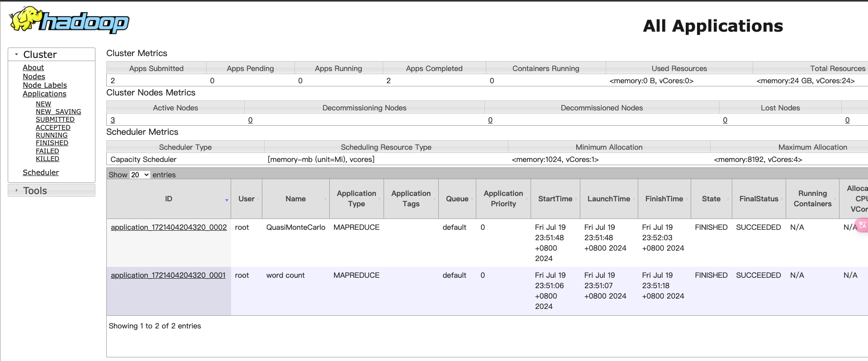
Task: Click the Total Resources memory:24 GB value
Action: pos(806,81)
